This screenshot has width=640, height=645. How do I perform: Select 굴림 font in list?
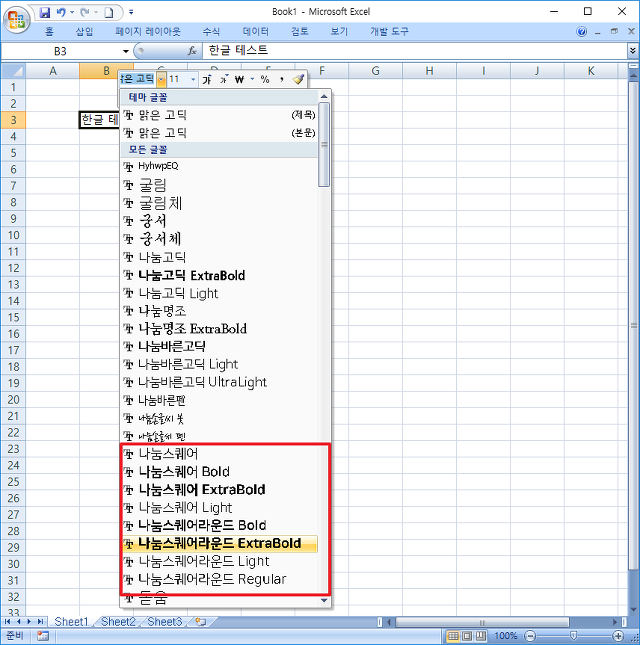220,185
